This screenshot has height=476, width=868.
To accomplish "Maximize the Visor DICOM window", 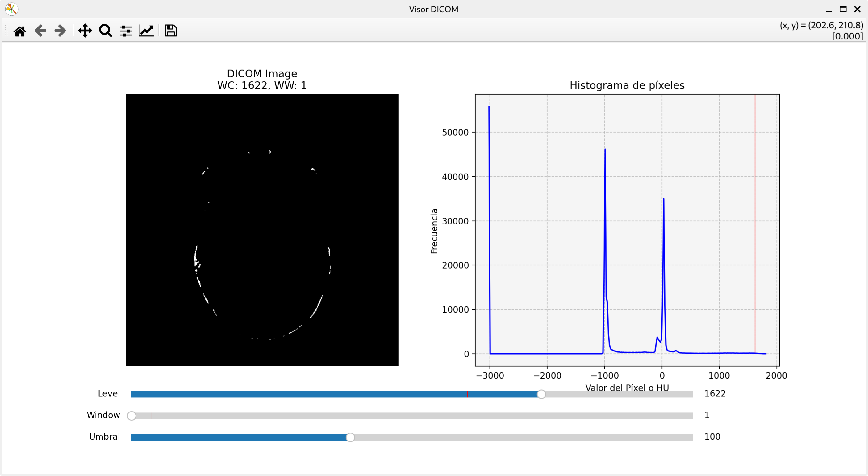I will click(843, 10).
